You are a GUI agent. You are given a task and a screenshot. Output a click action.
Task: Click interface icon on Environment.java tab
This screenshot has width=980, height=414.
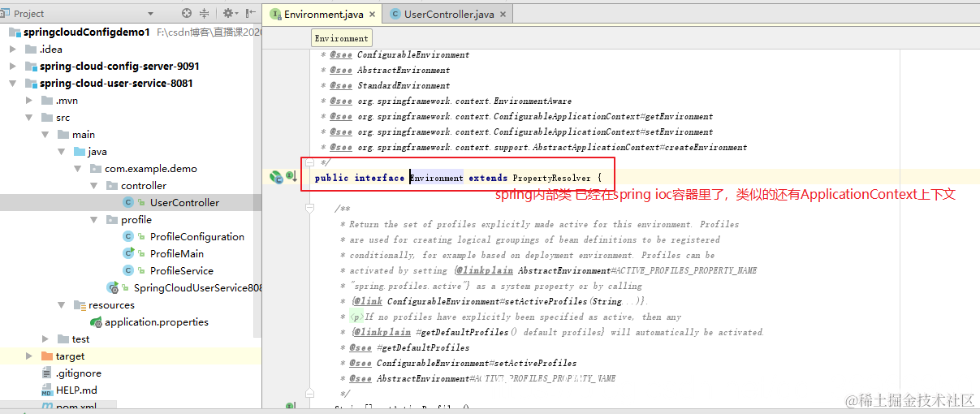tap(275, 14)
